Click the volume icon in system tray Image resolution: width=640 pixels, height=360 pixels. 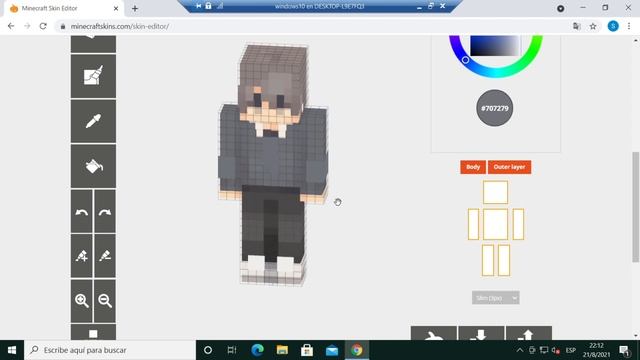tap(555, 350)
